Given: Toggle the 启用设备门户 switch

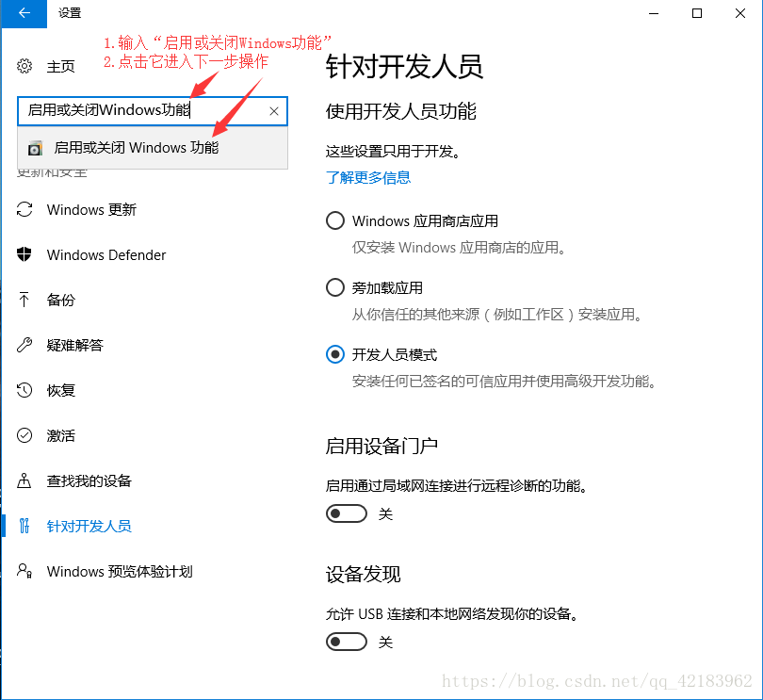Looking at the screenshot, I should [347, 513].
